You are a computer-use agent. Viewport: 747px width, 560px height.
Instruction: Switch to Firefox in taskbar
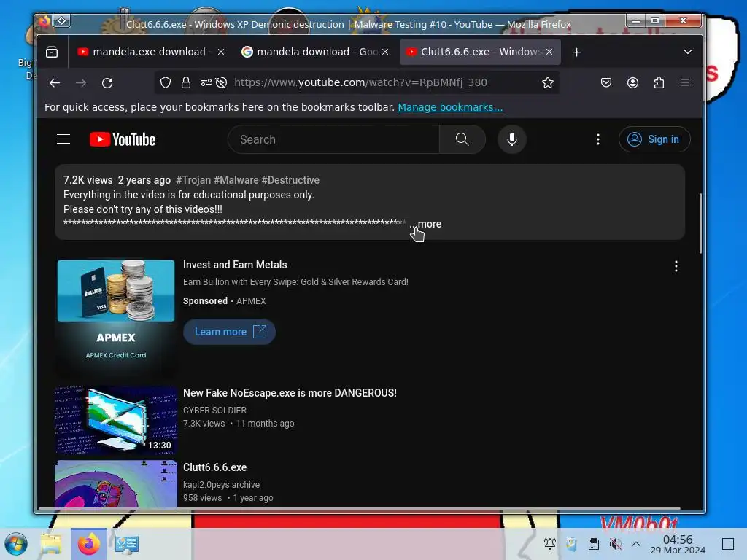88,544
